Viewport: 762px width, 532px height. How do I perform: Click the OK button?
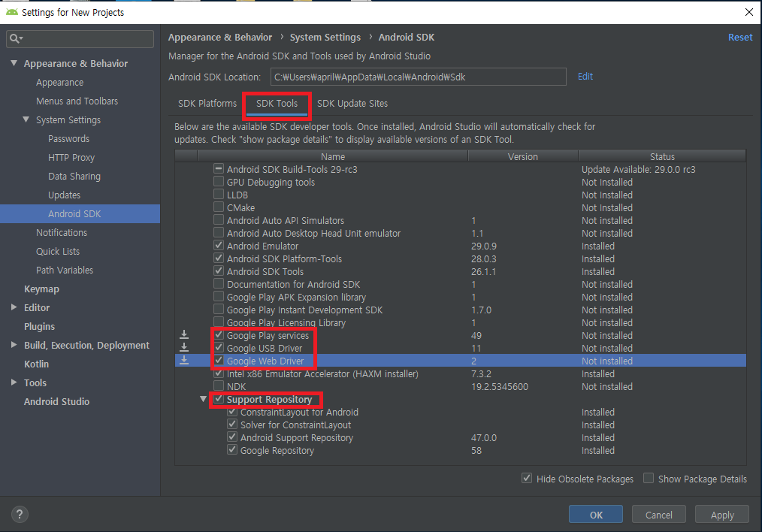[x=596, y=515]
